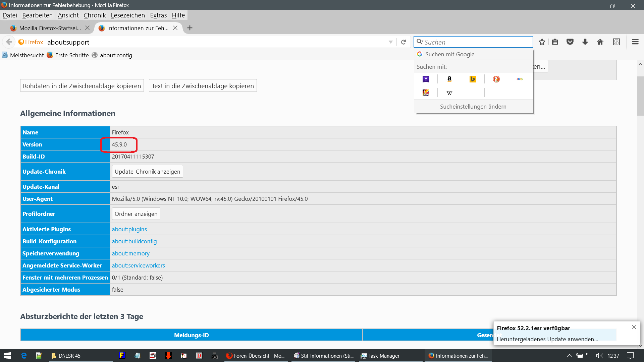Go to the home page icon
This screenshot has width=644, height=362.
click(x=600, y=42)
